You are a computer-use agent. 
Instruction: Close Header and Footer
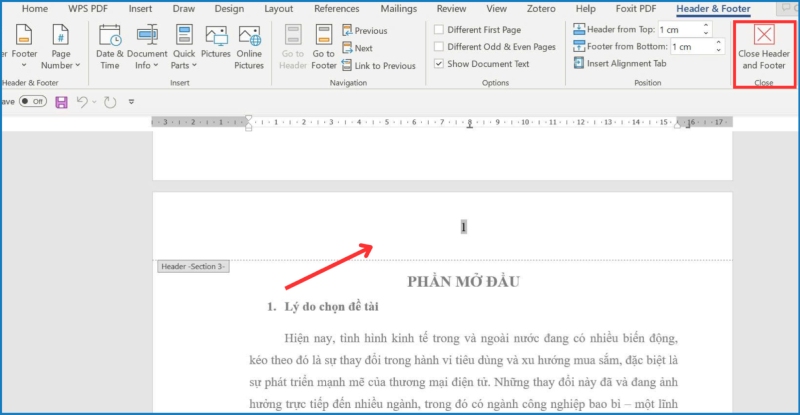(x=764, y=47)
